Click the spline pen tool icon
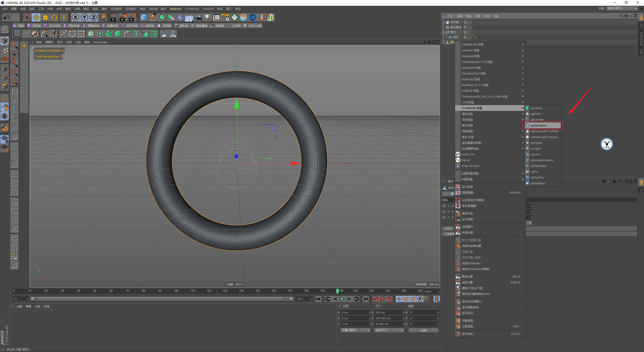 pyautogui.click(x=153, y=17)
